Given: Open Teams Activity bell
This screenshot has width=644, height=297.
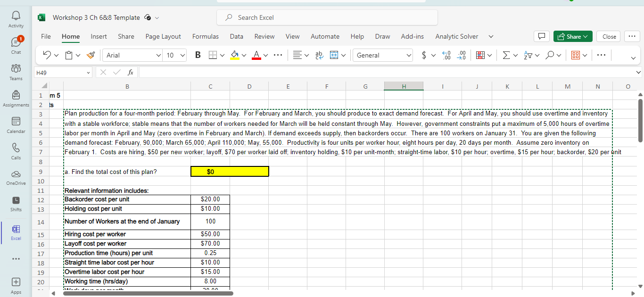Looking at the screenshot, I should pyautogui.click(x=16, y=19).
